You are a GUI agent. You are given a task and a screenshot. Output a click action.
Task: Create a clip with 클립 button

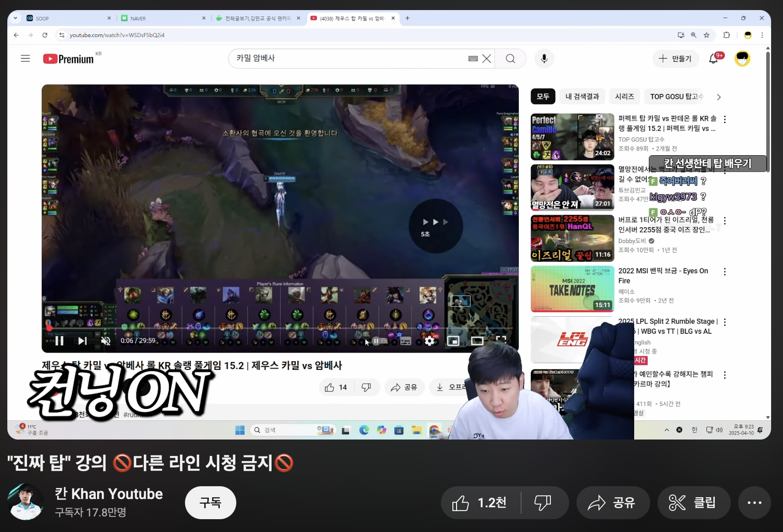694,503
